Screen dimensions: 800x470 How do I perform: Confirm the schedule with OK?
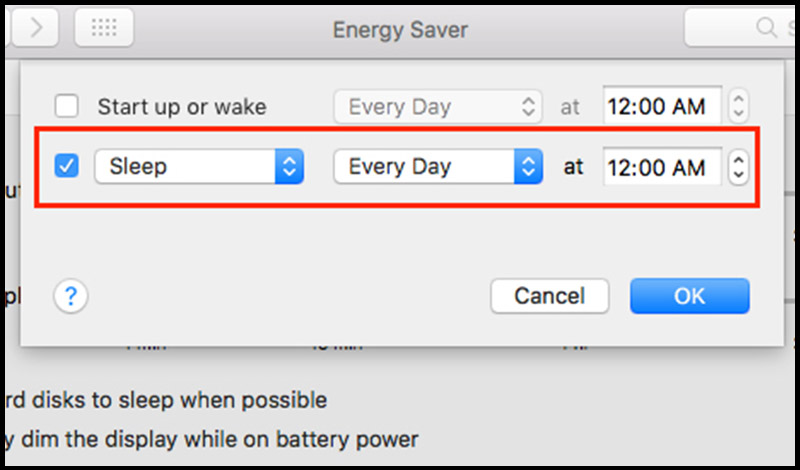[689, 296]
